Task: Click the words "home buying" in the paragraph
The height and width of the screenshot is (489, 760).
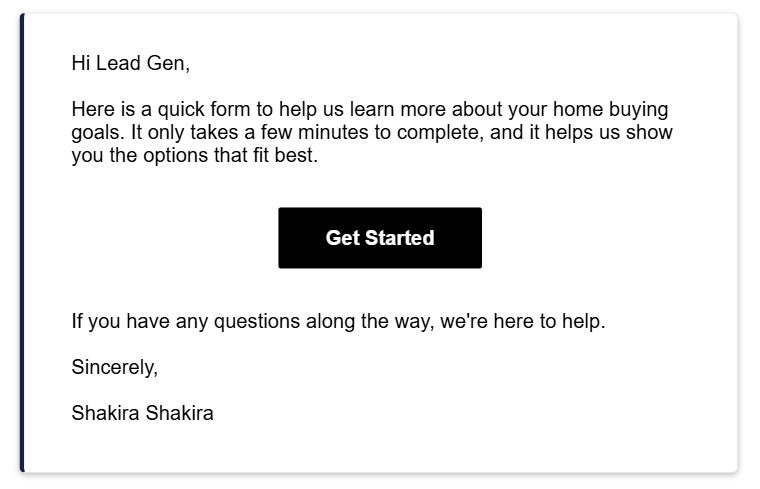Action: click(x=616, y=110)
